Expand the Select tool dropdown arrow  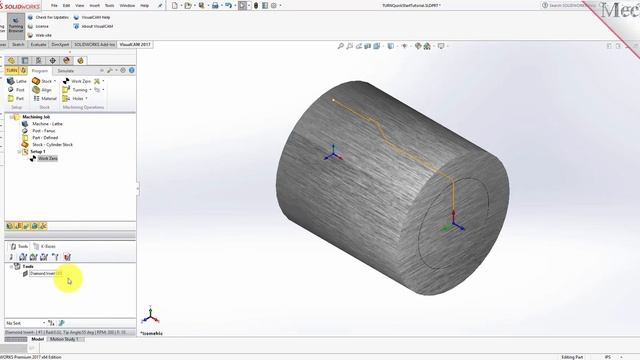pos(249,6)
